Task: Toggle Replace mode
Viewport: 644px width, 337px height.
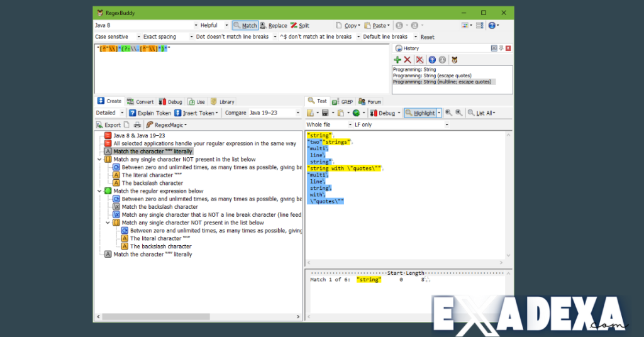Action: [x=274, y=25]
